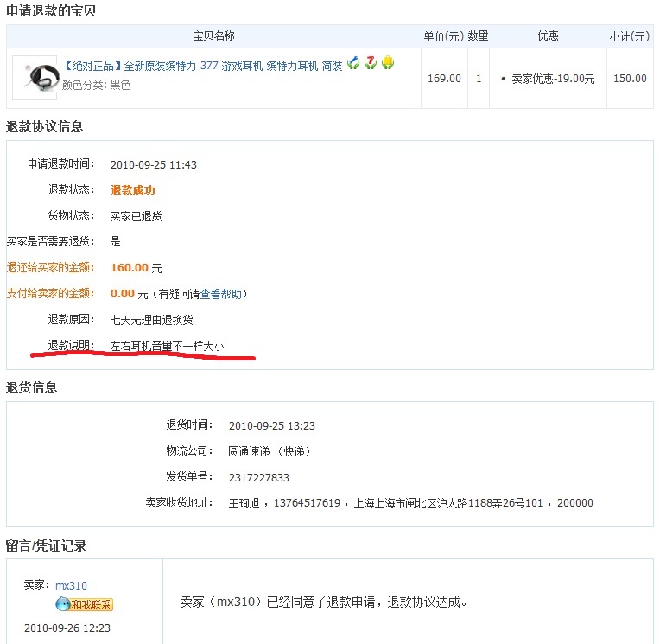Select the 卖家优惠-19.00元 discount text
This screenshot has width=660, height=644.
pos(553,79)
